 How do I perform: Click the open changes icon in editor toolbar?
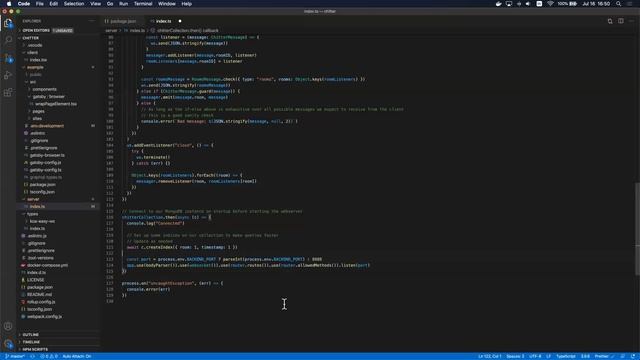(610, 21)
